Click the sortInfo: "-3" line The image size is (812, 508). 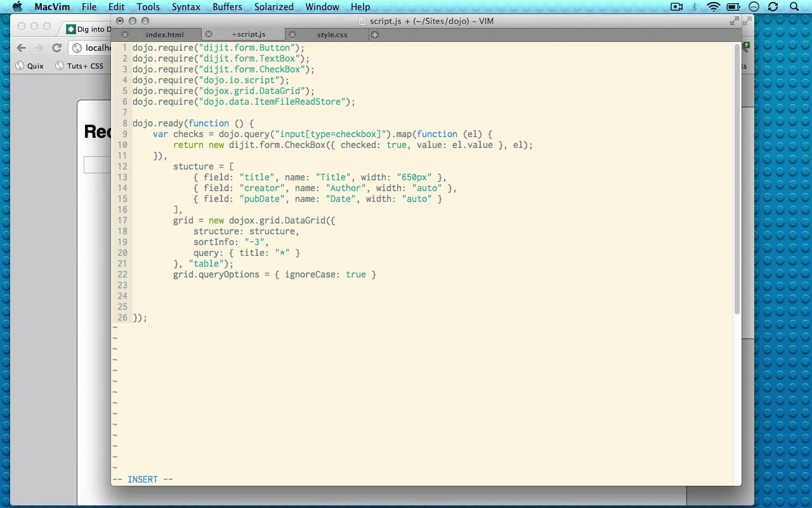[x=231, y=242]
